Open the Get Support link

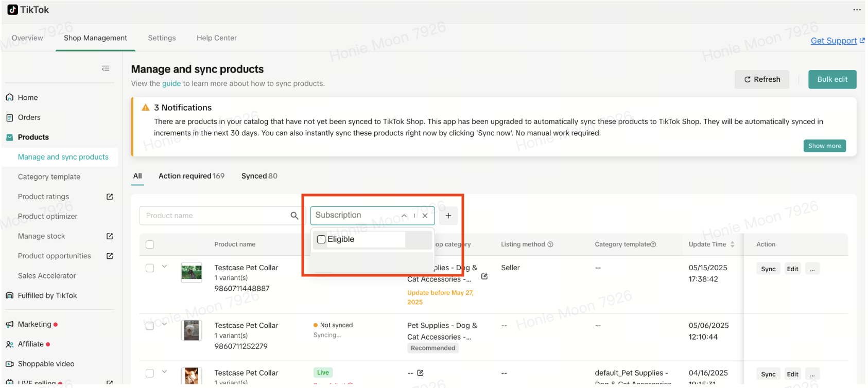tap(834, 41)
